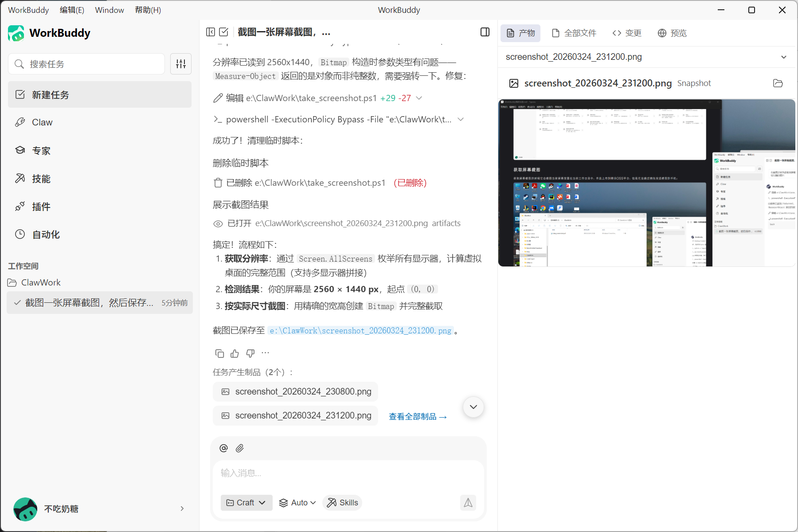Screen dimensions: 798x532
Task: Open the 帮助(H) menu
Action: pyautogui.click(x=148, y=10)
